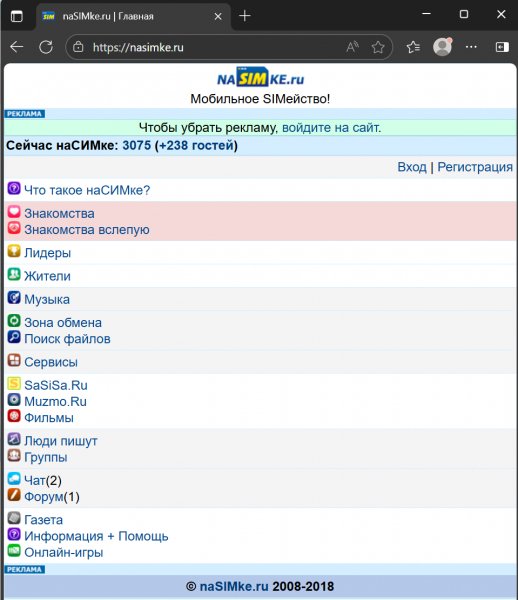Click the blue chat bubble icon beside Чат

click(14, 479)
